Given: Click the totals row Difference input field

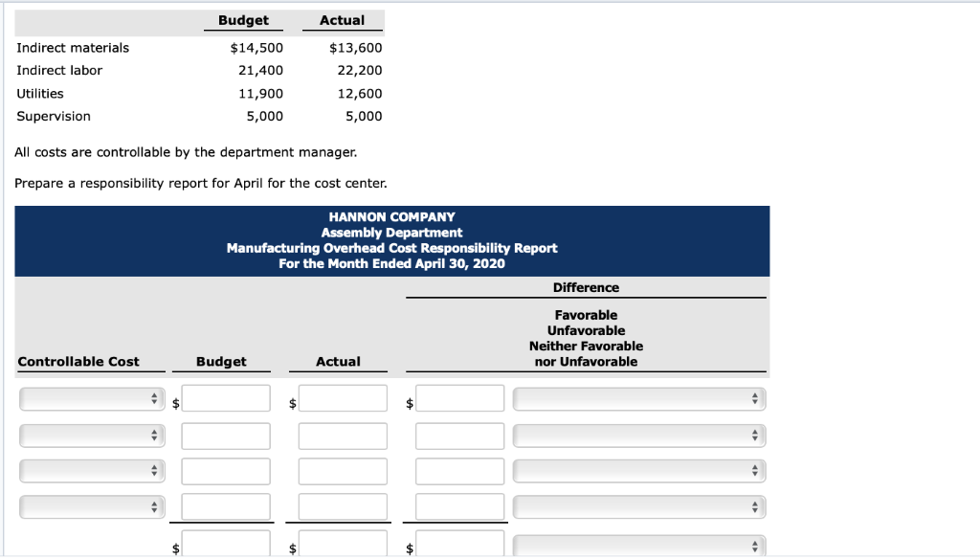Looking at the screenshot, I should (459, 544).
